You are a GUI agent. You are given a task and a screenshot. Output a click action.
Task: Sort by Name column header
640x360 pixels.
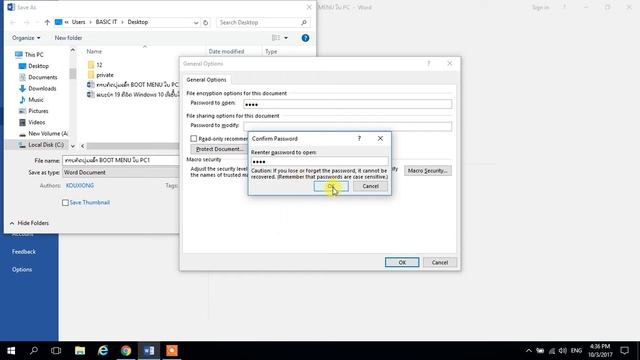point(94,51)
